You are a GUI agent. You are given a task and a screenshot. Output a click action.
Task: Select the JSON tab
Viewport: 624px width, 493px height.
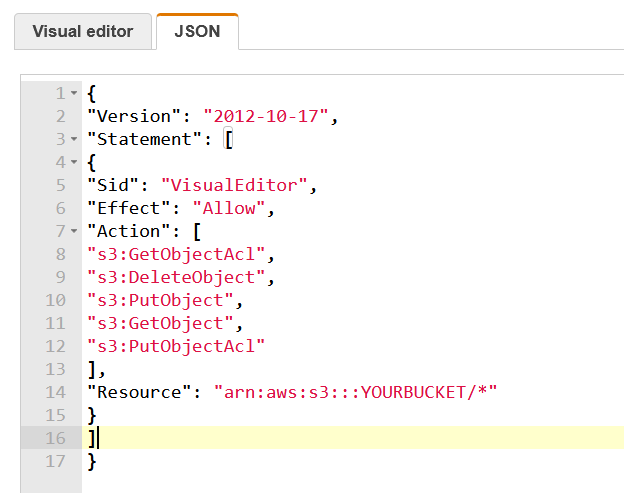[x=197, y=31]
